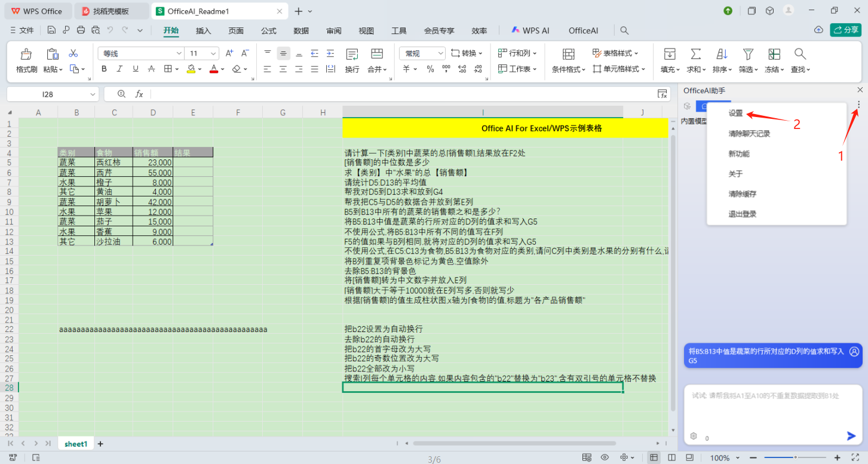Click the zoom magnifier in the formula bar

pos(122,94)
